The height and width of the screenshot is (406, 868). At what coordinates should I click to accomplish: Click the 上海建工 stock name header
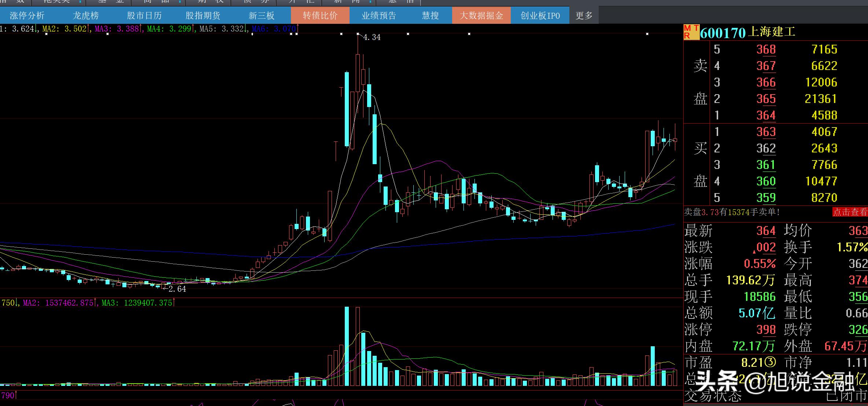click(772, 32)
